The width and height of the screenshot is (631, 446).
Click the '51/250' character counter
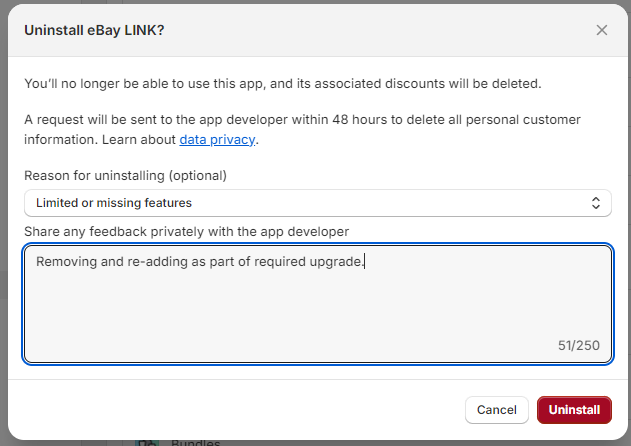579,345
